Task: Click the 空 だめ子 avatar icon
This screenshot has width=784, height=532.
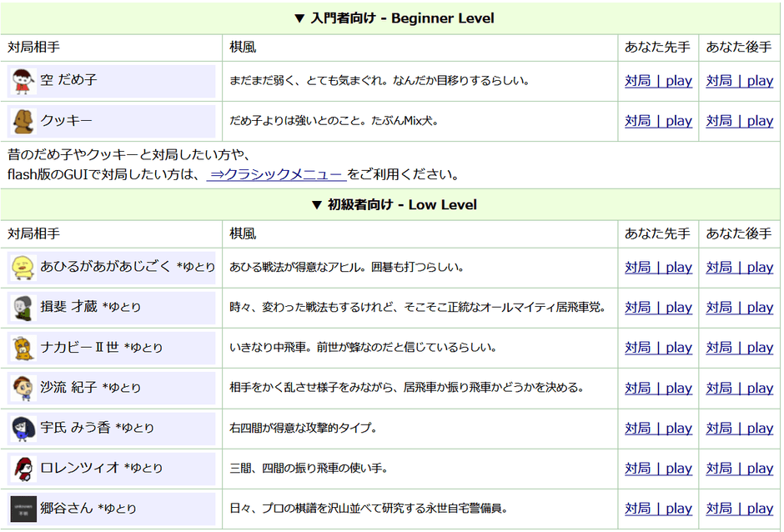Action: pyautogui.click(x=23, y=81)
